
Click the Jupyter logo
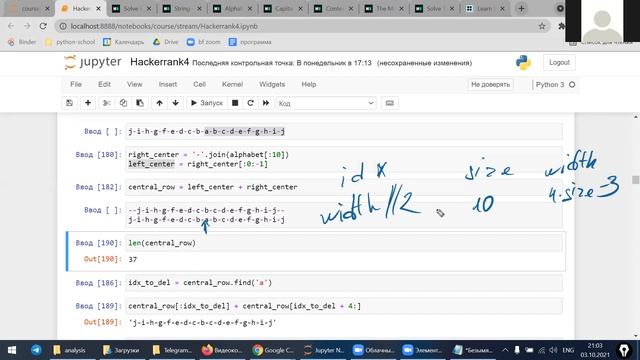tap(93, 62)
